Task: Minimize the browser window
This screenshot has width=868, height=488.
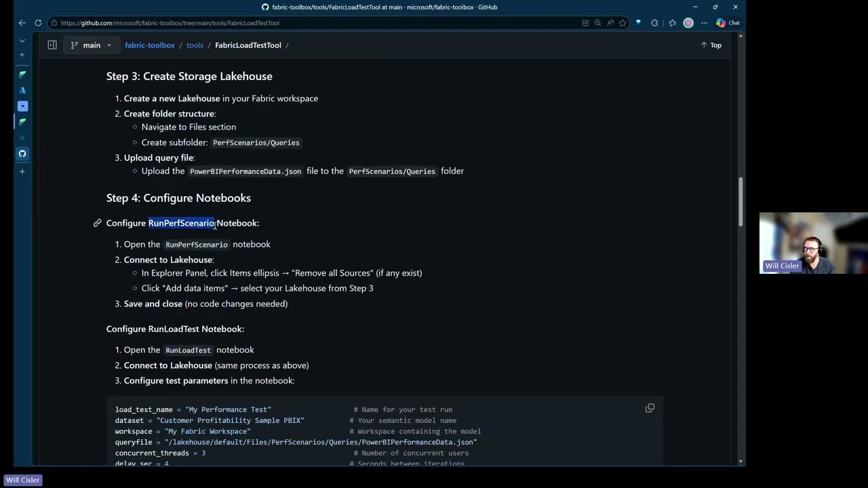Action: pyautogui.click(x=695, y=7)
